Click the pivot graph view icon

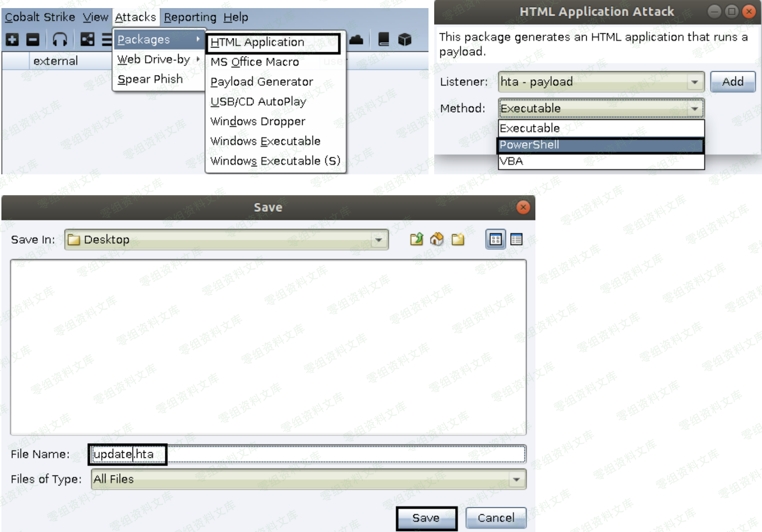click(87, 40)
